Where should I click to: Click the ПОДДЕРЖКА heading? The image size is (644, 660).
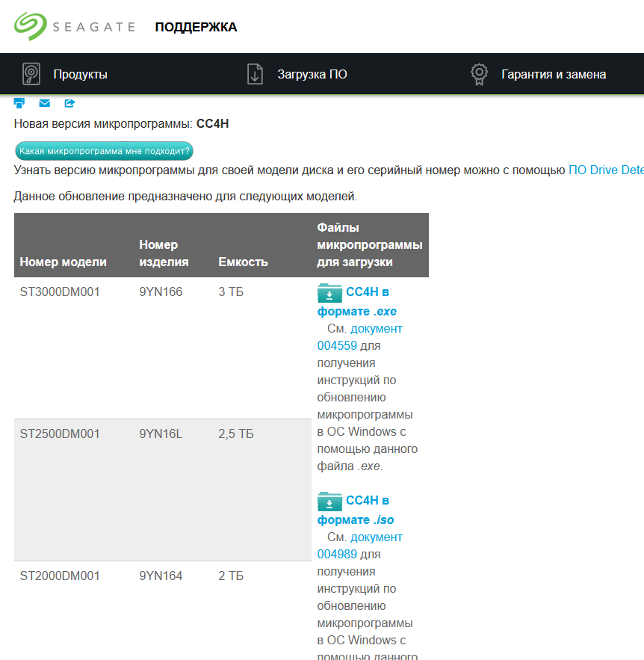(x=196, y=27)
